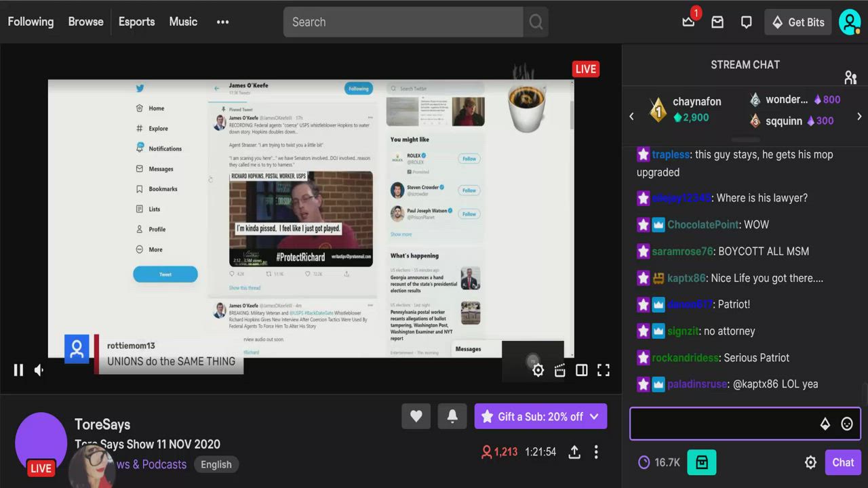
Task: Click the Get Bits button
Action: 797,22
